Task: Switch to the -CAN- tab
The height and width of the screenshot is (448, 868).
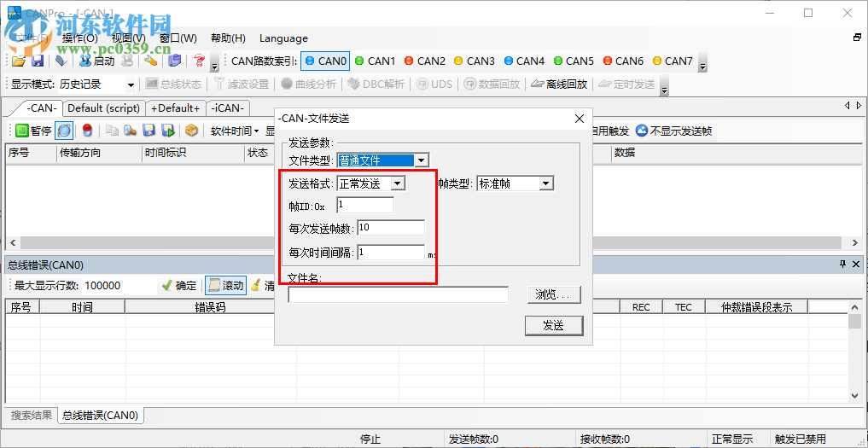Action: (43, 108)
